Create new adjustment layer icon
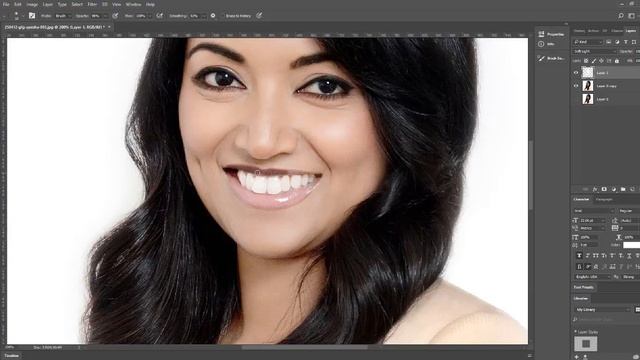 pos(613,189)
